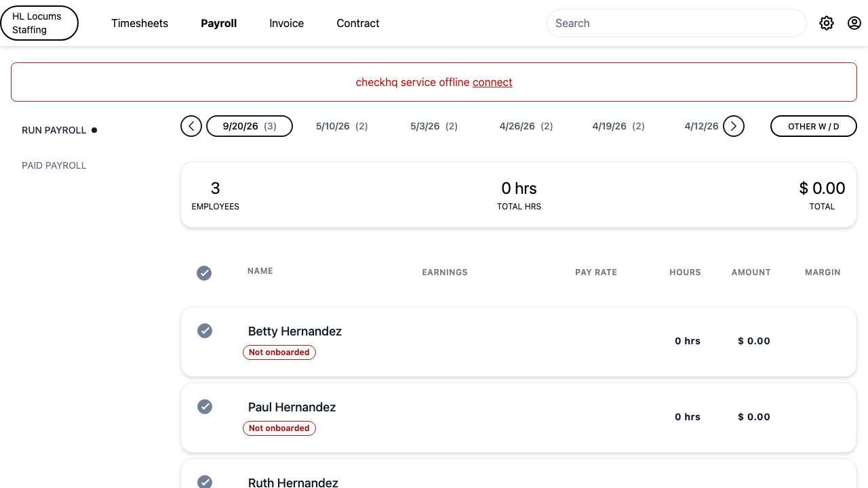The height and width of the screenshot is (488, 868).
Task: Go to previous pay period dates
Action: pos(191,126)
